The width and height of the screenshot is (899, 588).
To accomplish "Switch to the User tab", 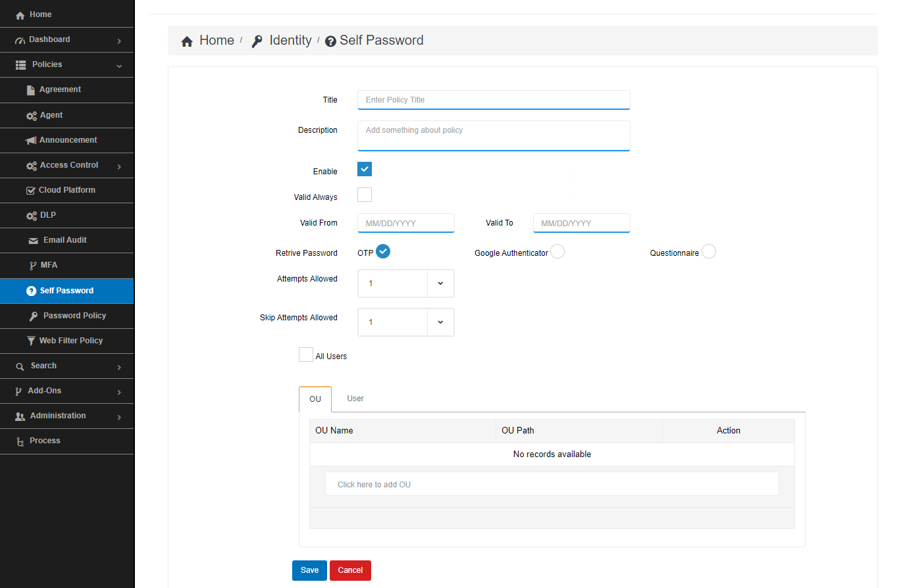I will (x=355, y=398).
